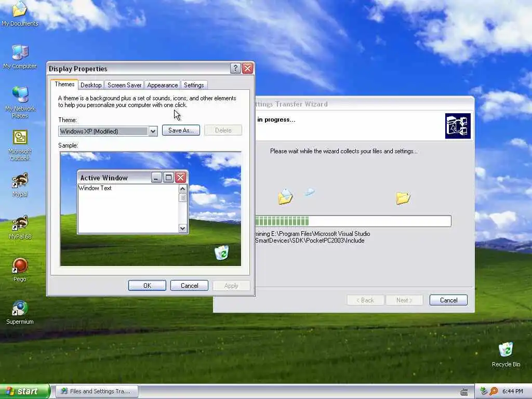Select the Supermium desktop shortcut
The width and height of the screenshot is (532, 399).
20,312
